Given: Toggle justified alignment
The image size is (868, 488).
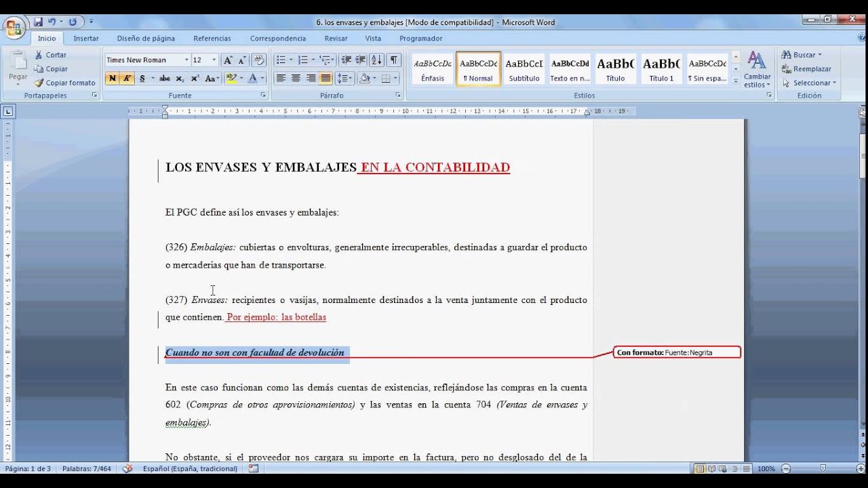Looking at the screenshot, I should point(325,78).
